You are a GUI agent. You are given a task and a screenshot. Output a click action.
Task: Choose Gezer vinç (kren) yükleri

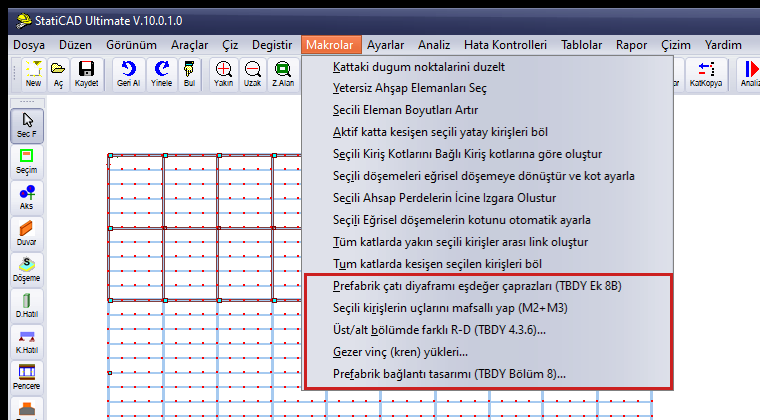[488, 352]
